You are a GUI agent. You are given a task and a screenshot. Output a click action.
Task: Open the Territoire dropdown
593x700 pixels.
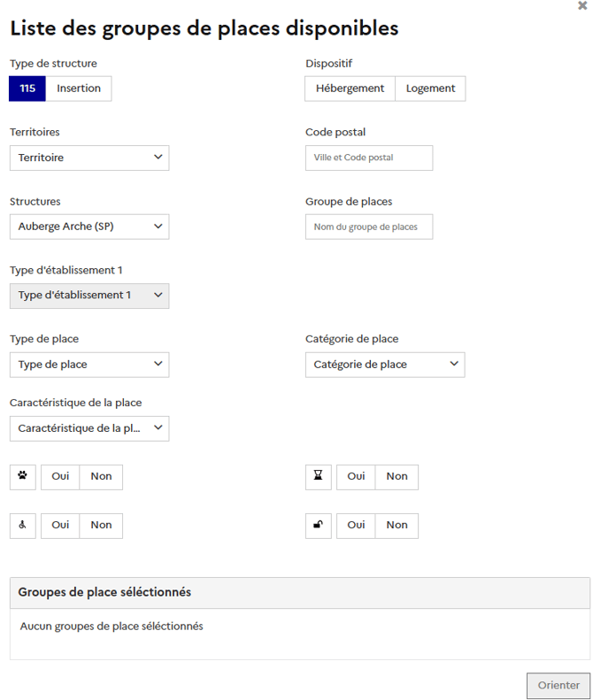(89, 158)
